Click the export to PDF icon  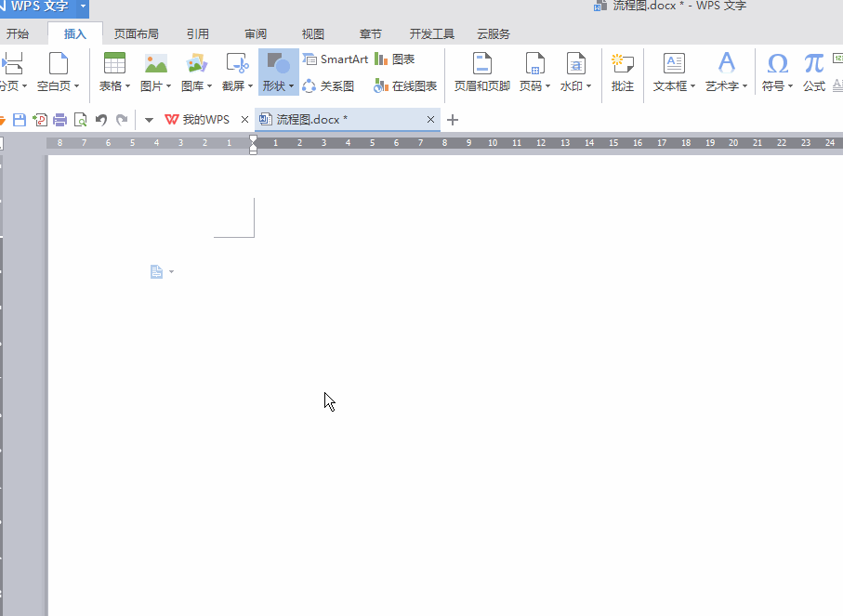pos(40,119)
